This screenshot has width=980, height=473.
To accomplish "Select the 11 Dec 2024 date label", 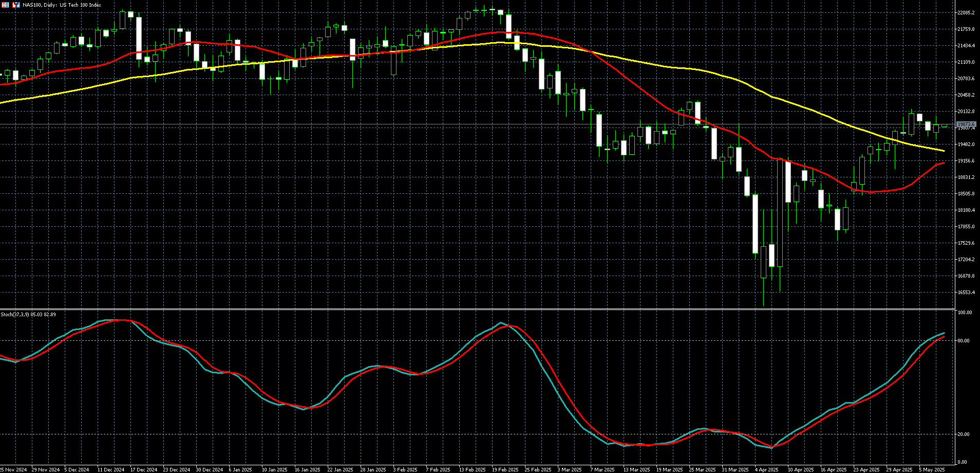I will pyautogui.click(x=111, y=469).
